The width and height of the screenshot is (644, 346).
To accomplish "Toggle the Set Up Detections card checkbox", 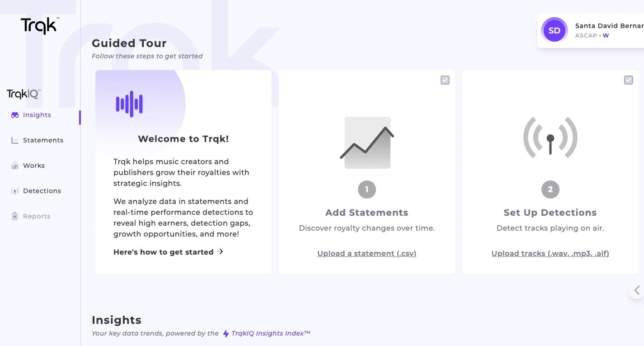I will [629, 80].
